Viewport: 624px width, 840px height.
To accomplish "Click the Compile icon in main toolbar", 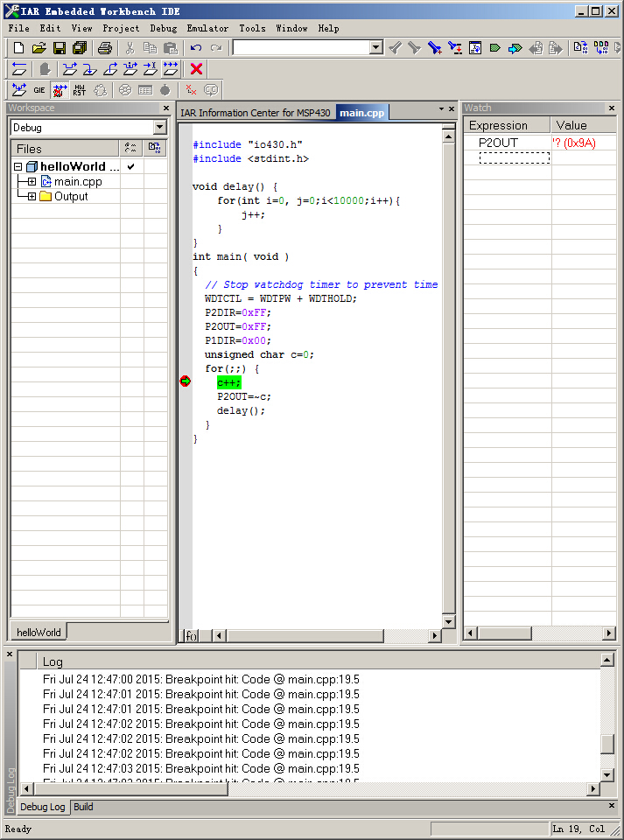I will pos(580,48).
